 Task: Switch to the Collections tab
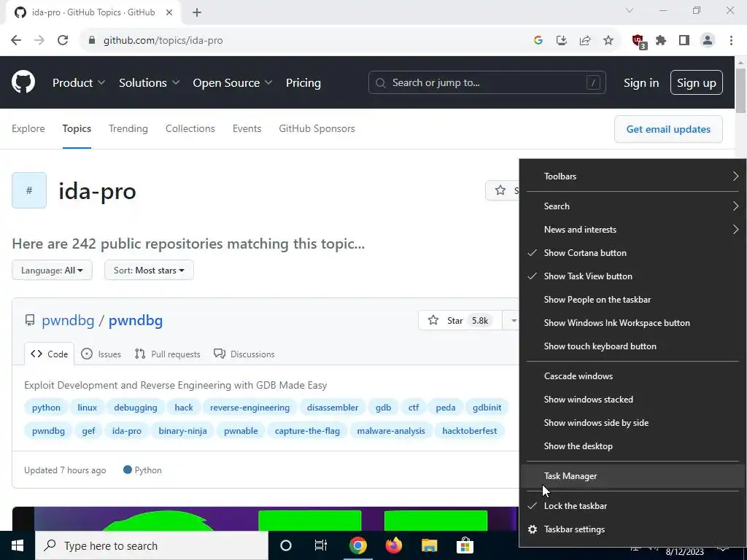[x=190, y=128]
